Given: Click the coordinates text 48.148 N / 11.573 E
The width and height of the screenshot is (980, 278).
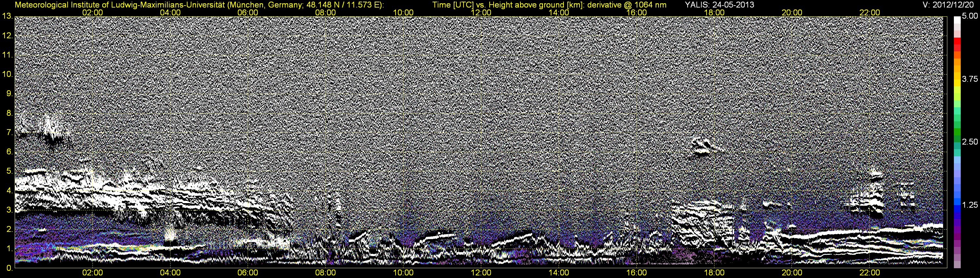Looking at the screenshot, I should (342, 5).
